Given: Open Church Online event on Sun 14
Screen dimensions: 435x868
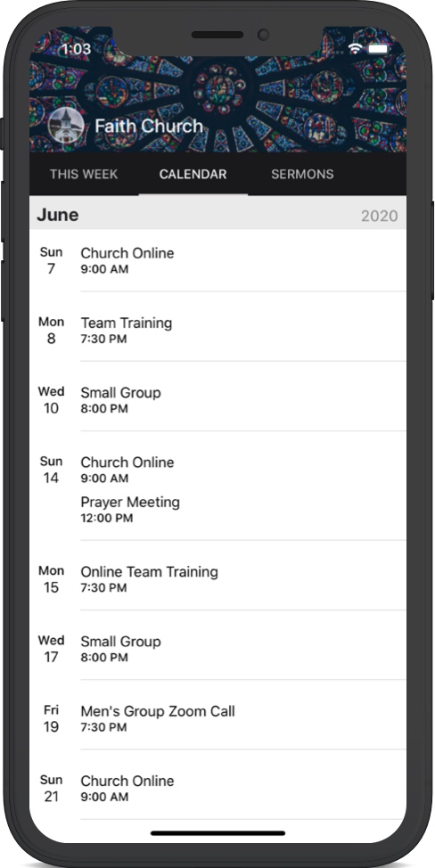Looking at the screenshot, I should click(243, 470).
